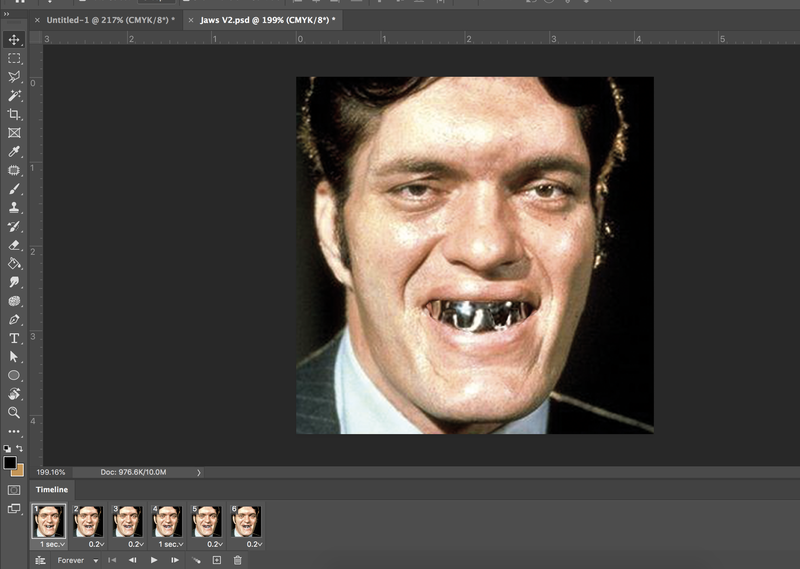This screenshot has width=800, height=569.
Task: Close the Jaws V2.psd document tab
Action: pos(191,20)
